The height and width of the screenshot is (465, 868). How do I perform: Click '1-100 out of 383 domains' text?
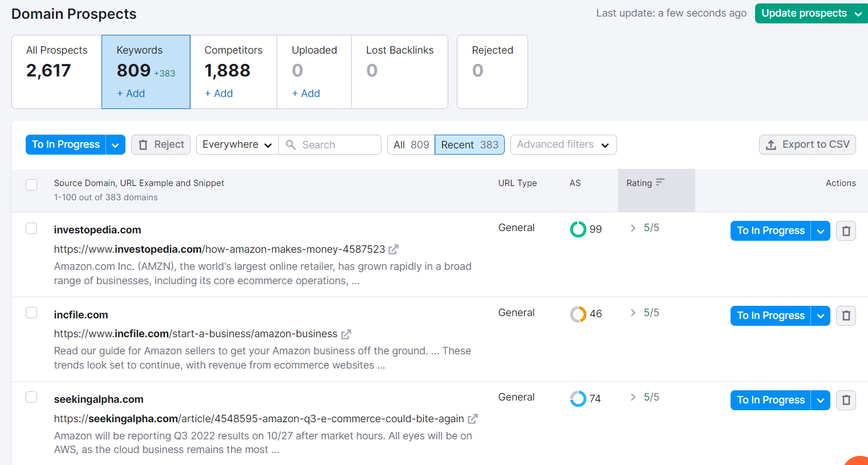(106, 197)
